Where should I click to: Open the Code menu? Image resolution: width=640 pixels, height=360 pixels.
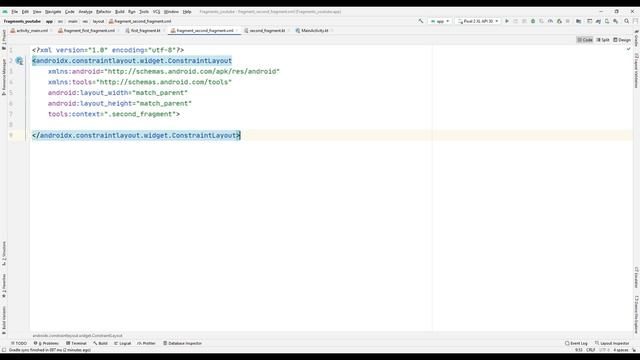tap(70, 12)
